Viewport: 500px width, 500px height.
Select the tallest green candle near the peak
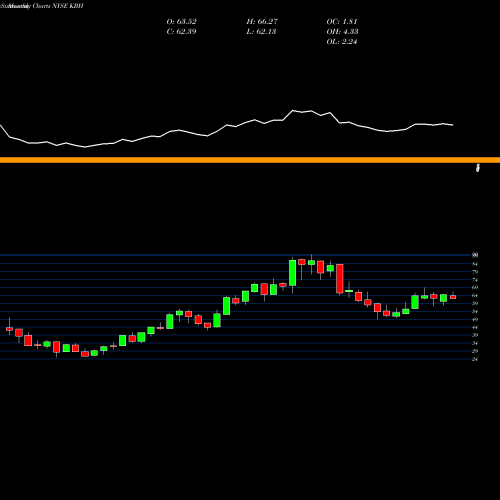[292, 273]
